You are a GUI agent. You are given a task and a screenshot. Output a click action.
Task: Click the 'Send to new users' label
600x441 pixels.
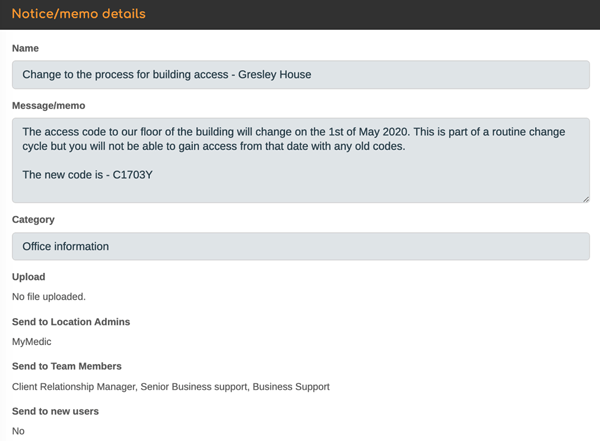point(55,411)
